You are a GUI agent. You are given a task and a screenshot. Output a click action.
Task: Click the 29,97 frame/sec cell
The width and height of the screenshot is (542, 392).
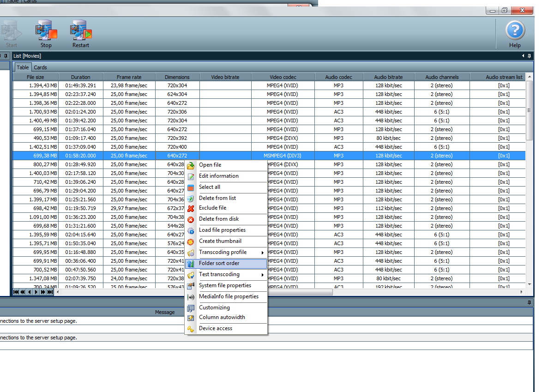pyautogui.click(x=129, y=208)
